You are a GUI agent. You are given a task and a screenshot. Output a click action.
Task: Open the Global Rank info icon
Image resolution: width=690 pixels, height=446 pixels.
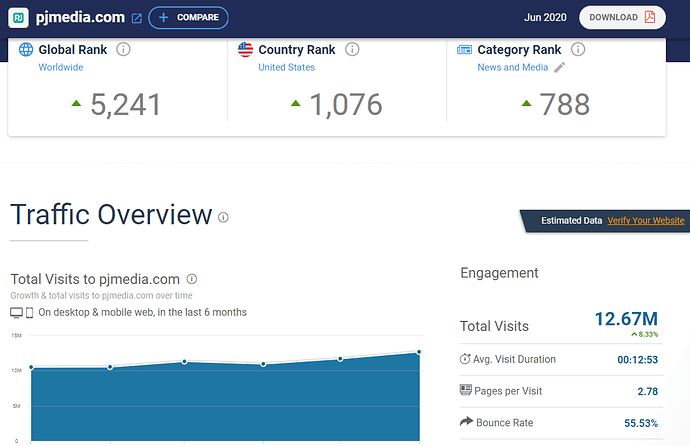click(x=123, y=49)
